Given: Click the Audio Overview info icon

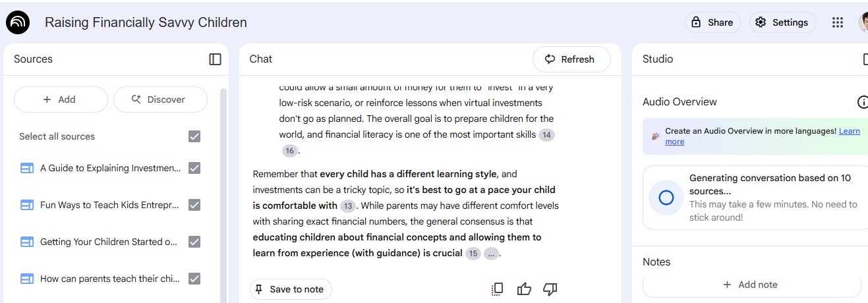Looking at the screenshot, I should (x=862, y=102).
